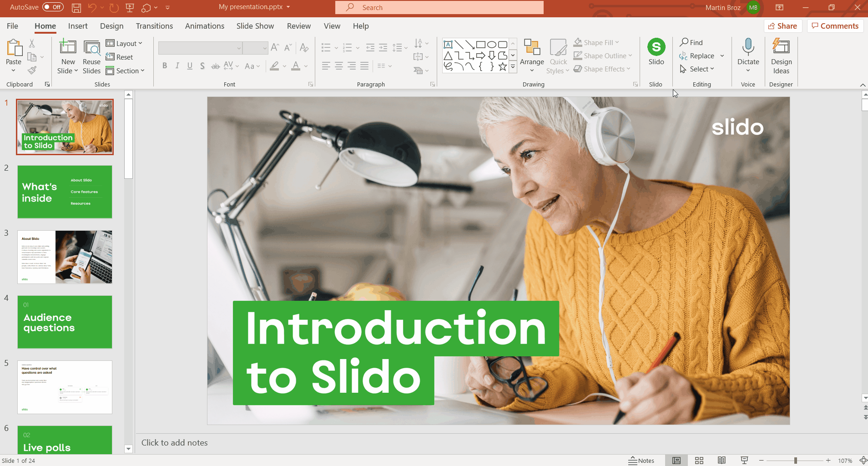Apply text highlight color button
The width and height of the screenshot is (868, 466).
274,66
